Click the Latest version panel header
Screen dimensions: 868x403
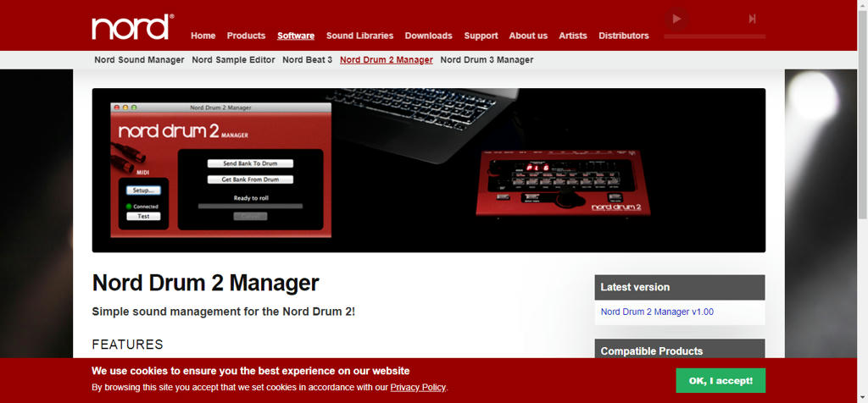point(680,287)
